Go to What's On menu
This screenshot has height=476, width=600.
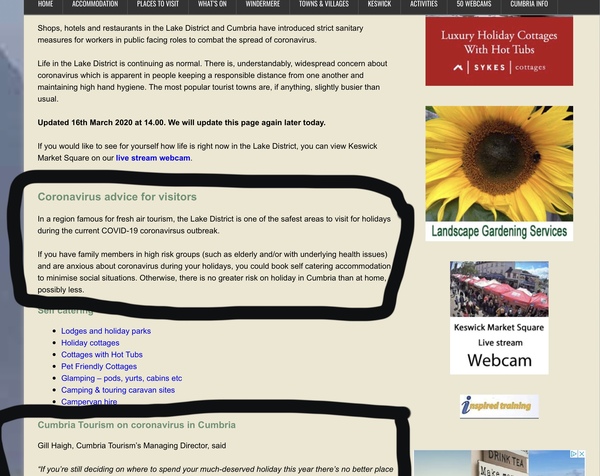[212, 5]
